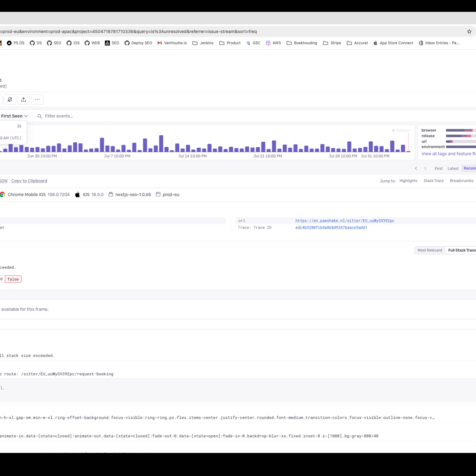Screen dimensions: 476x476
Task: Select the First event tab
Action: pyautogui.click(x=438, y=168)
